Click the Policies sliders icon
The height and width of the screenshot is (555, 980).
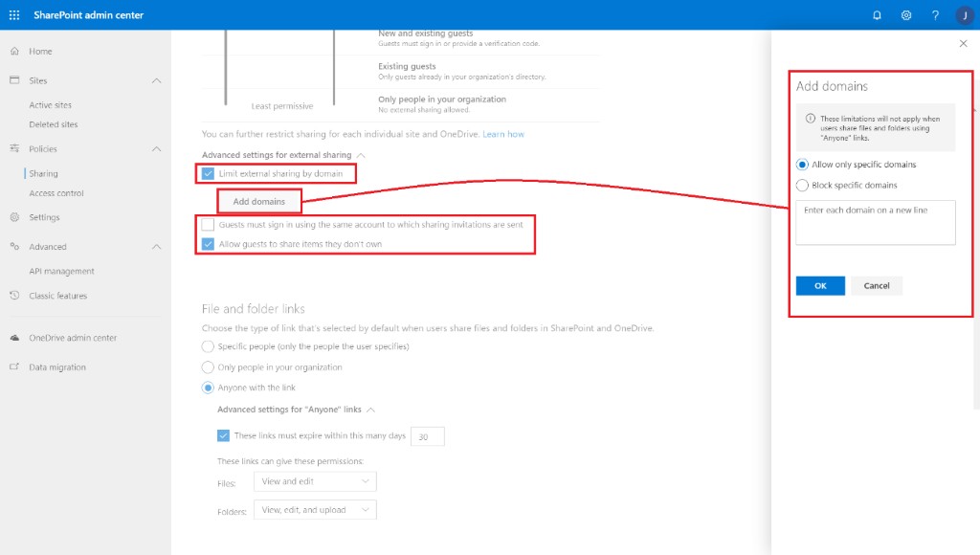click(x=14, y=148)
